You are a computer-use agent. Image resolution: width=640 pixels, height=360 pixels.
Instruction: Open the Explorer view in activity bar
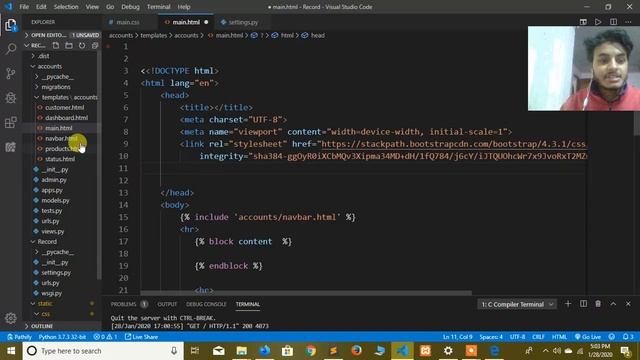click(x=11, y=25)
